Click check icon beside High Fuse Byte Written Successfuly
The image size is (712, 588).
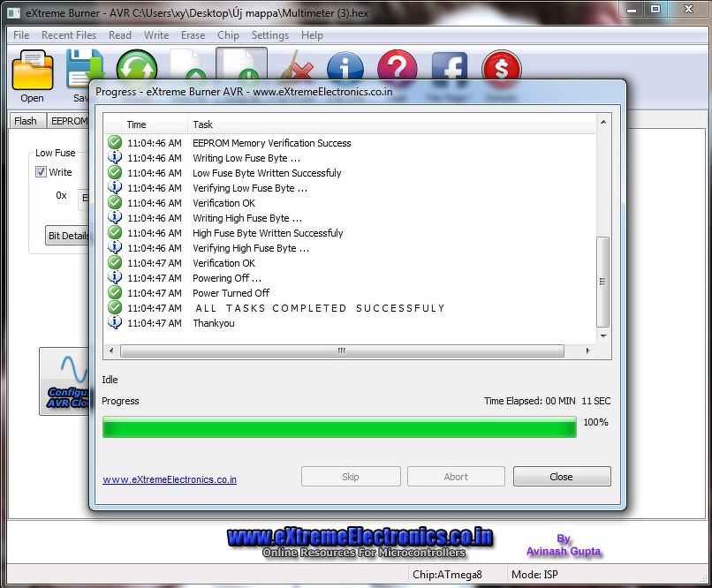[115, 232]
